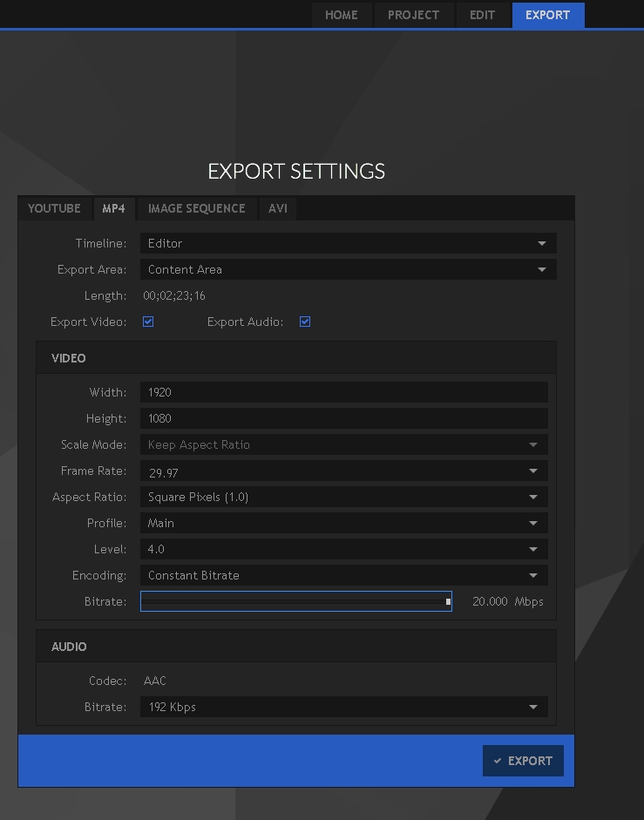Image resolution: width=644 pixels, height=820 pixels.
Task: Click the checkmark Export button
Action: tap(523, 761)
